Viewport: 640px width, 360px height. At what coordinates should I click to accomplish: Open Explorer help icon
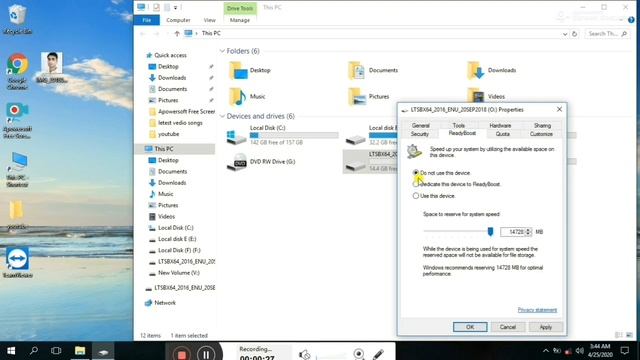coord(631,20)
